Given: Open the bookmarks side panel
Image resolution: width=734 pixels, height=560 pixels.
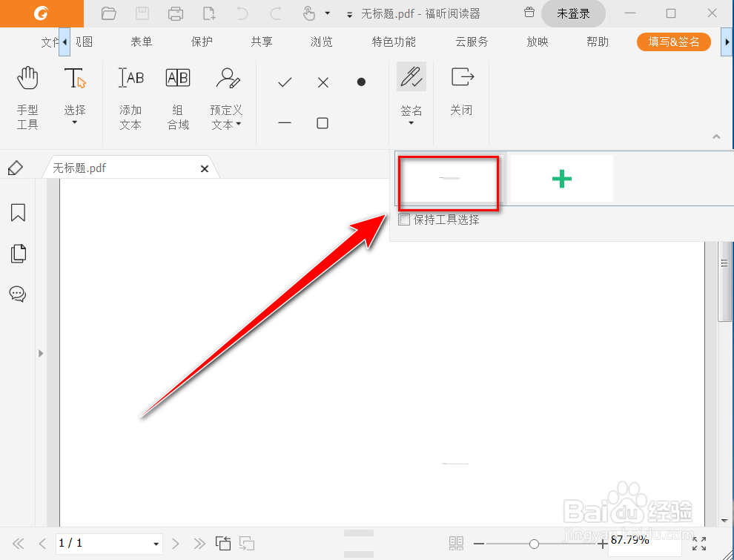Looking at the screenshot, I should tap(18, 213).
